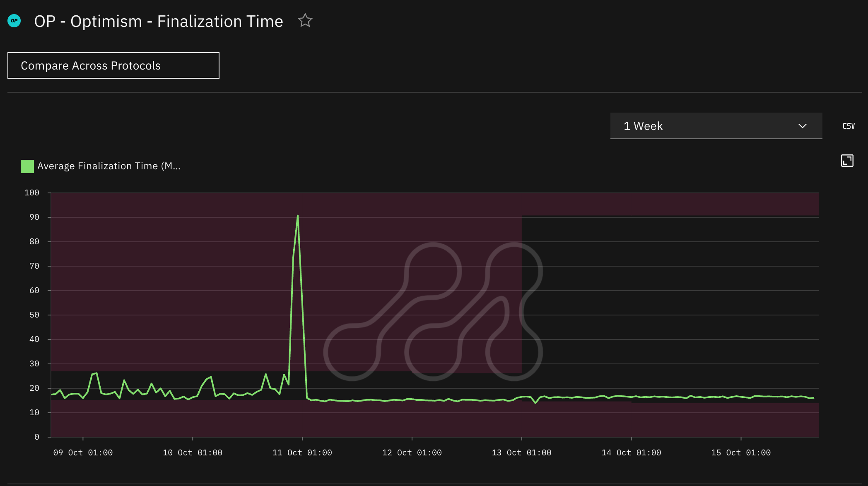Screen dimensions: 868x486
Task: Toggle Average Finalization Time legend swatch
Action: tap(27, 166)
